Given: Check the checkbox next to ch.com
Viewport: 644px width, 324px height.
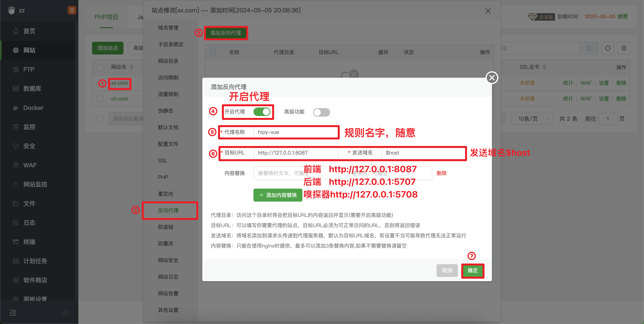Looking at the screenshot, I should [100, 99].
